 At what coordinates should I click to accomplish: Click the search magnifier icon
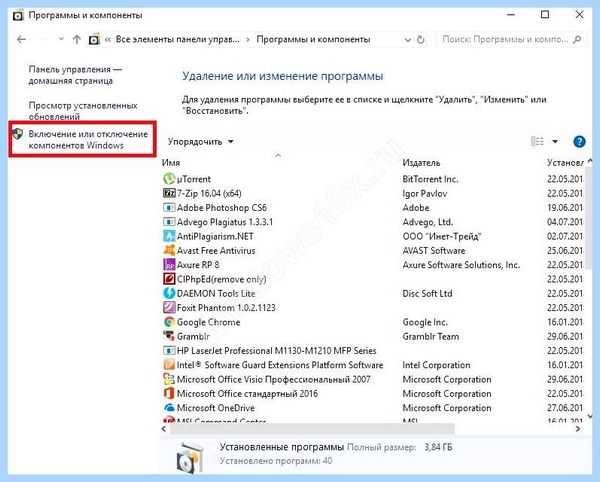point(577,39)
